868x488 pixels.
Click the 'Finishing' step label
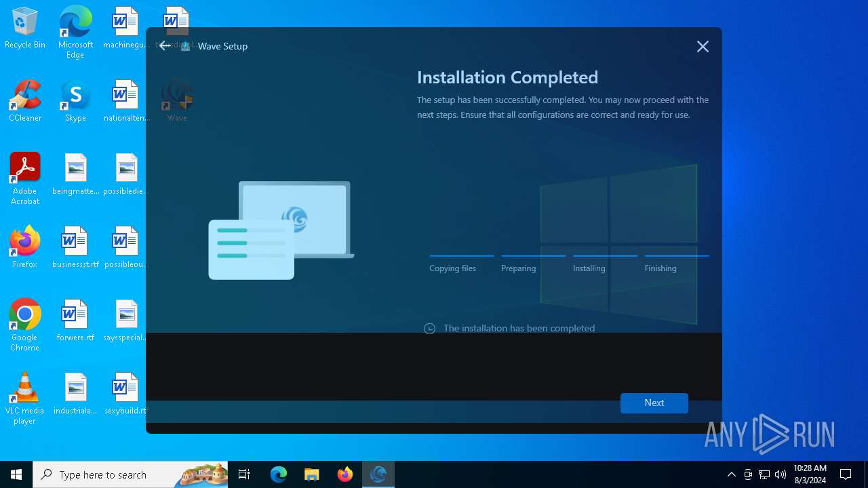(x=660, y=268)
